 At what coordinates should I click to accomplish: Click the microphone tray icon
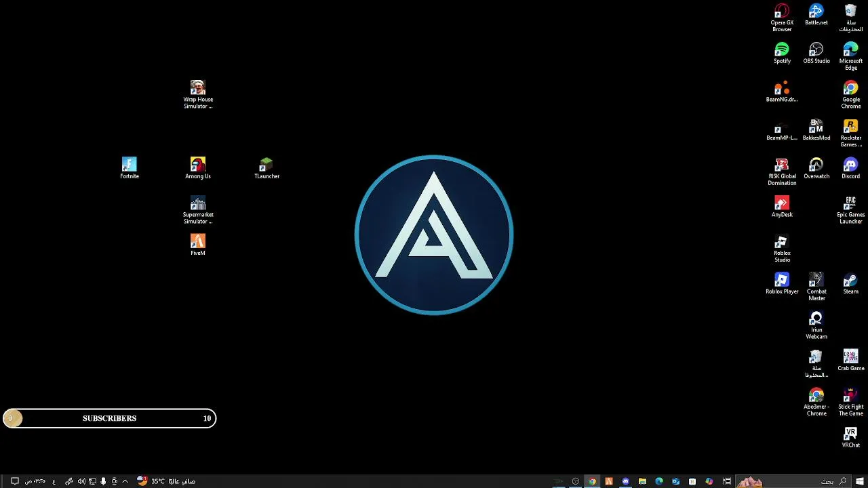(x=103, y=481)
